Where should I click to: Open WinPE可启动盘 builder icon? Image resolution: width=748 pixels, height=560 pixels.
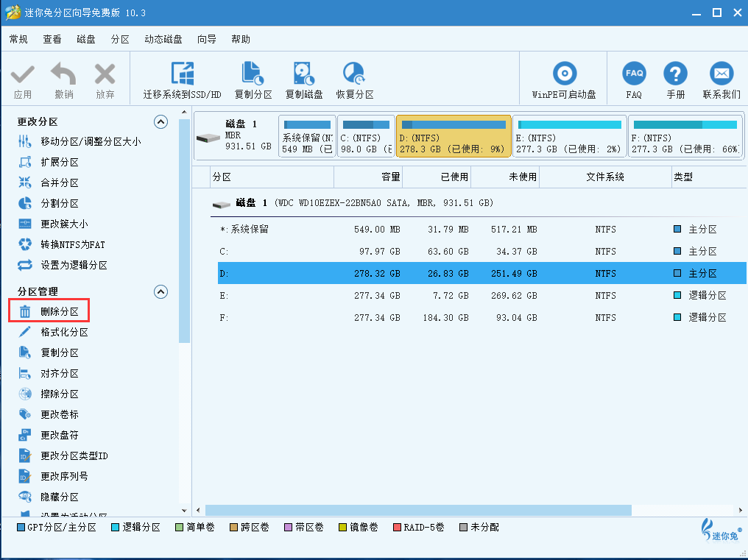tap(565, 74)
